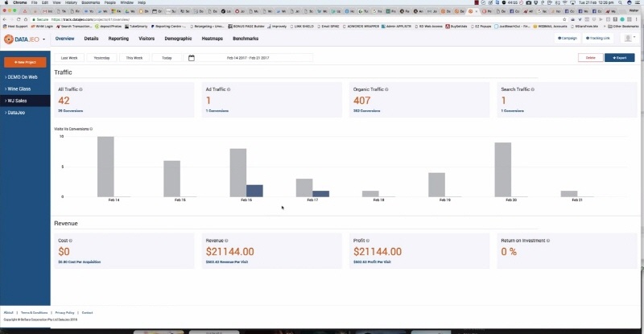
Task: Open Other Bookmarks folder
Action: coord(623,27)
